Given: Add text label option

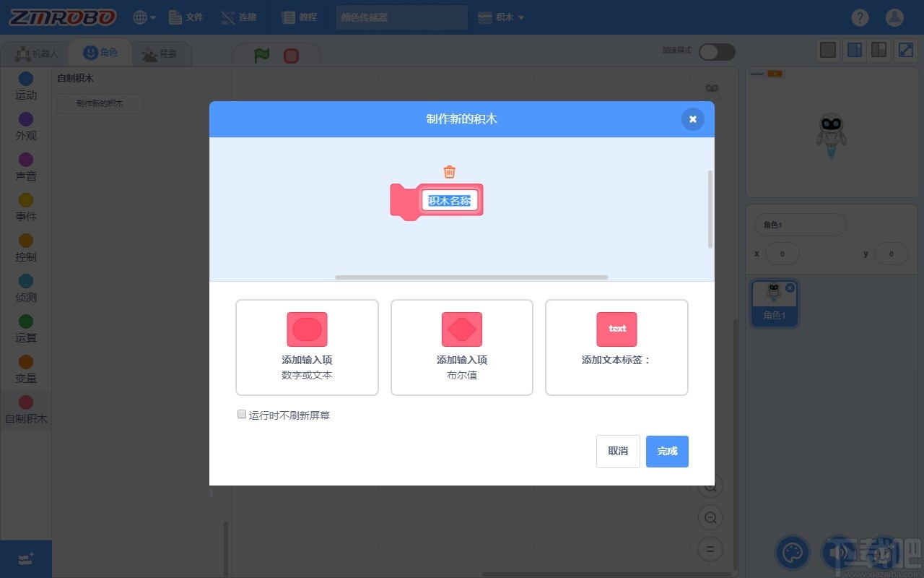Looking at the screenshot, I should click(616, 348).
